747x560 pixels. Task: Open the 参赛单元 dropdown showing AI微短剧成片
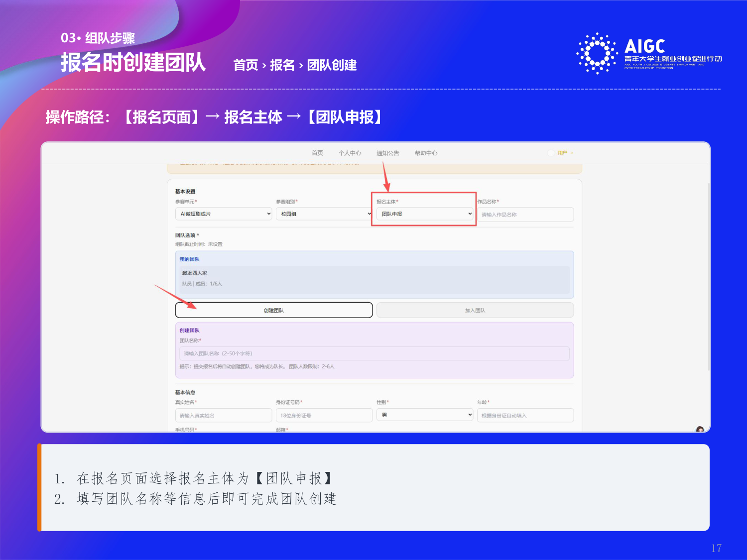click(x=224, y=214)
